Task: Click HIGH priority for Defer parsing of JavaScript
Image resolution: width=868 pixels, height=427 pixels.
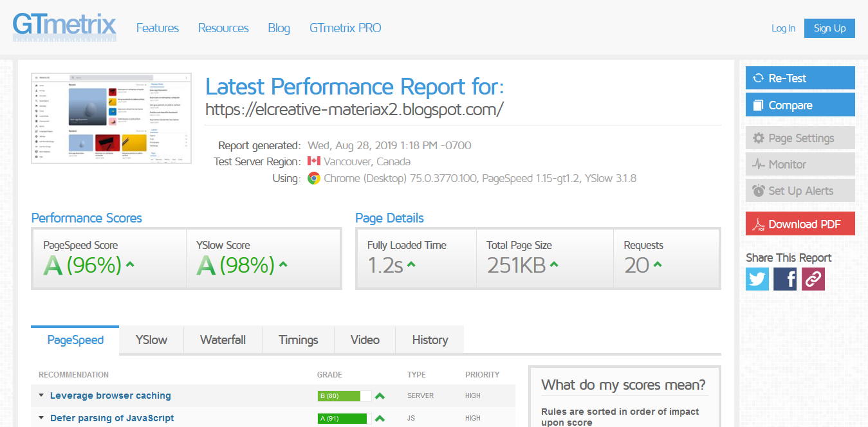Action: pos(473,419)
